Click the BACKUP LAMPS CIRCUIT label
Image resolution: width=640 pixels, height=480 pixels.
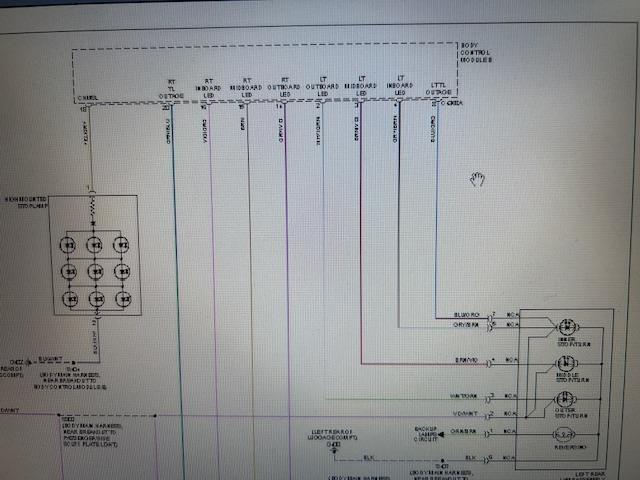coord(426,434)
